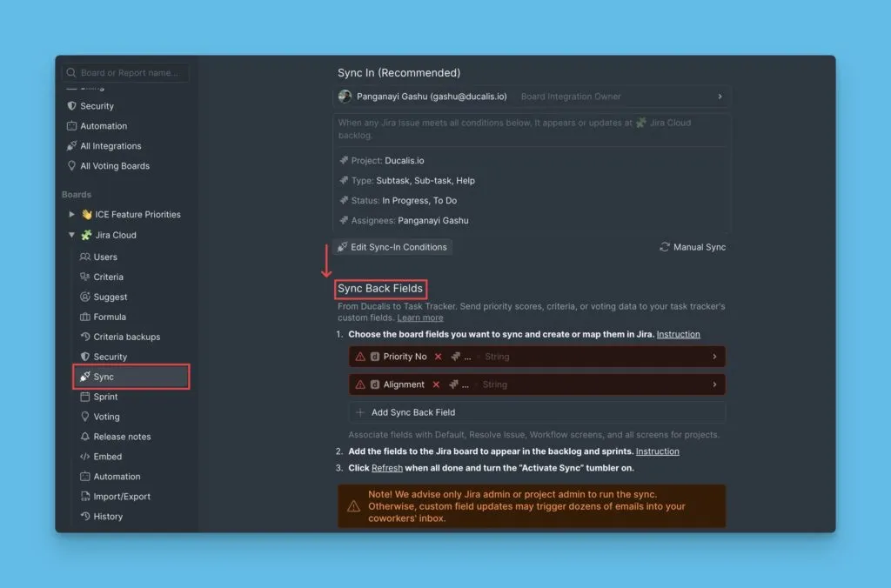Focus the Board or Report name search field

click(131, 73)
